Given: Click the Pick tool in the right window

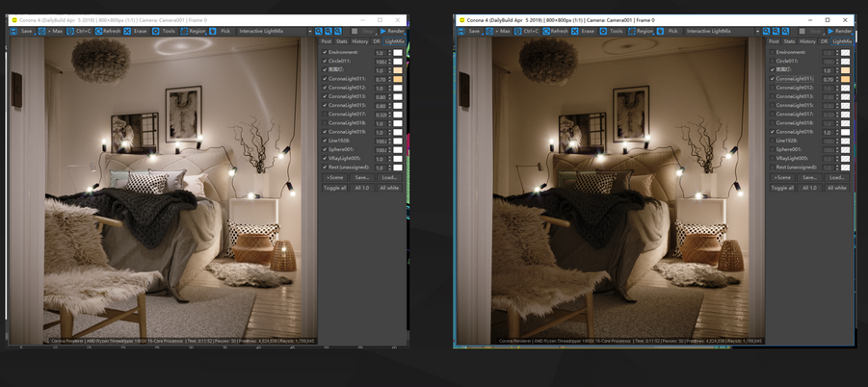Looking at the screenshot, I should [x=661, y=31].
